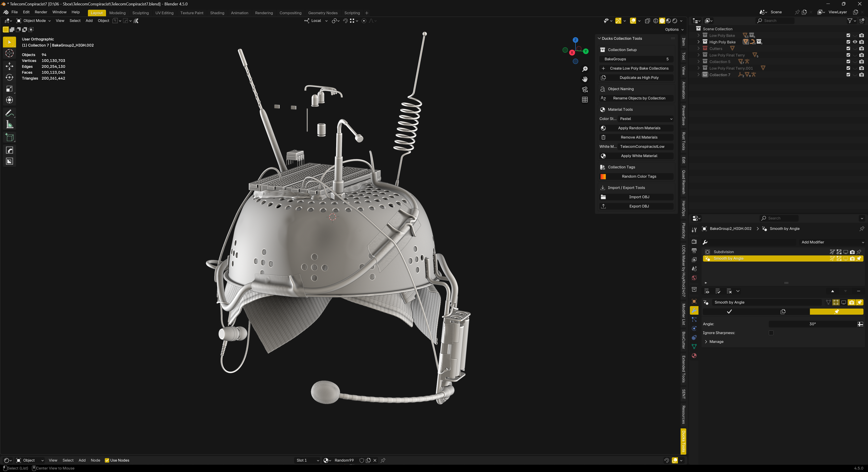Select the Measure tool

pyautogui.click(x=9, y=125)
